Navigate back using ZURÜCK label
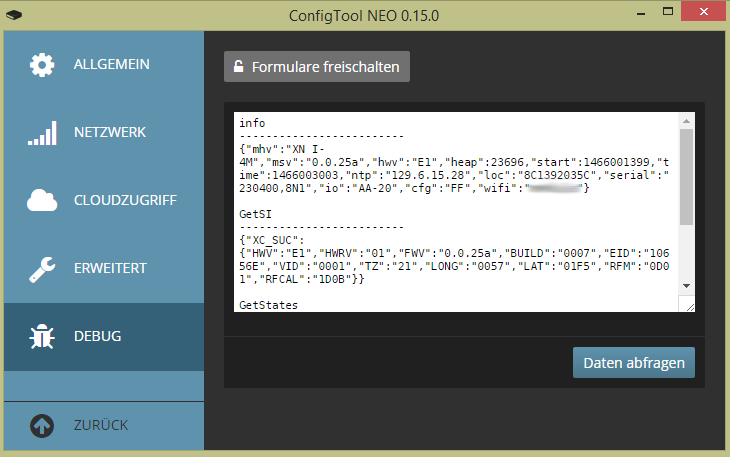Viewport: 730px width, 457px height. pyautogui.click(x=100, y=425)
